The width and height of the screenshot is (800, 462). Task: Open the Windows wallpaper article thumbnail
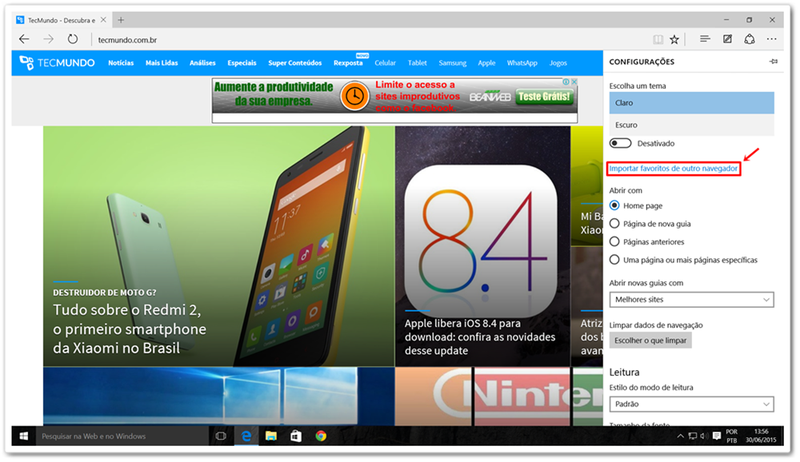(x=218, y=397)
